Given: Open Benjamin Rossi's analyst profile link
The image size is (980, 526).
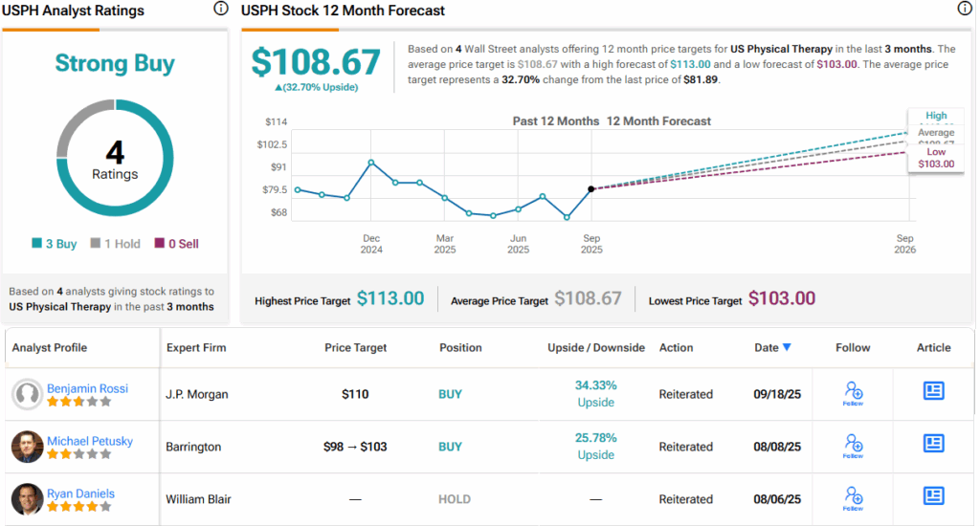Looking at the screenshot, I should [86, 388].
